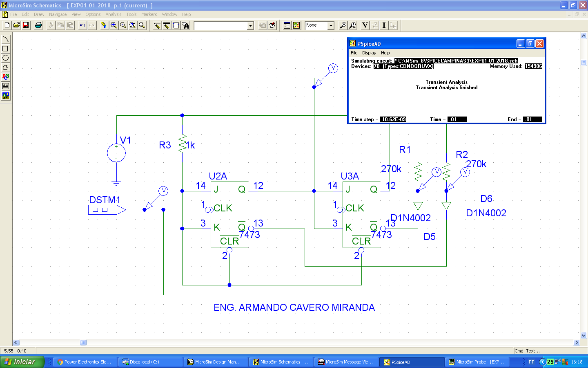Activate the zoom area tool
588x368 pixels.
pyautogui.click(x=132, y=25)
